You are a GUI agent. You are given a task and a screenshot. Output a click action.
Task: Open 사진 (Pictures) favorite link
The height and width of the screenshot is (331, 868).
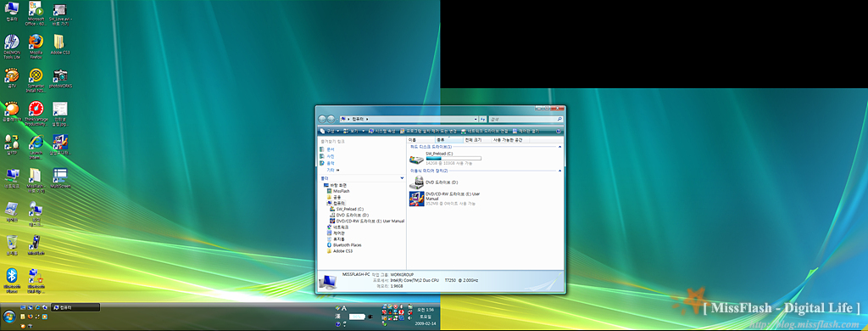click(327, 156)
